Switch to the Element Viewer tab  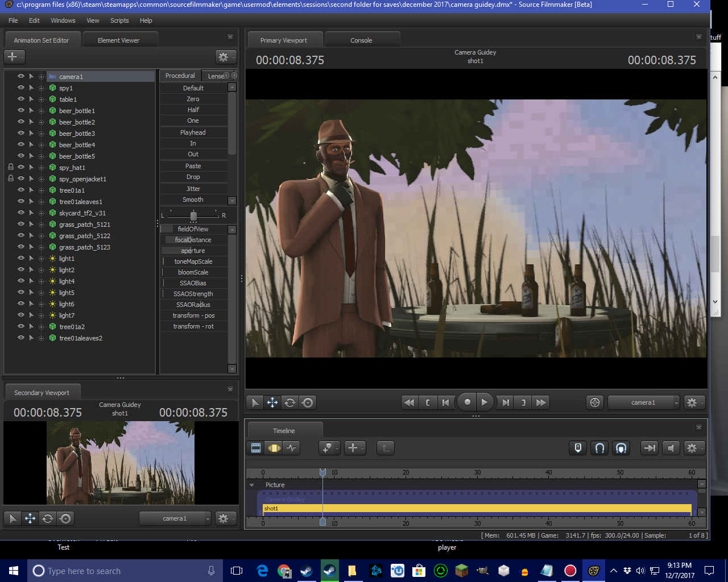pos(118,40)
